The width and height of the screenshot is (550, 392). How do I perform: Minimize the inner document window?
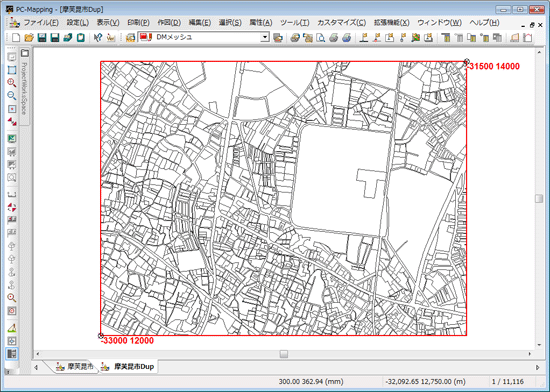(x=524, y=25)
